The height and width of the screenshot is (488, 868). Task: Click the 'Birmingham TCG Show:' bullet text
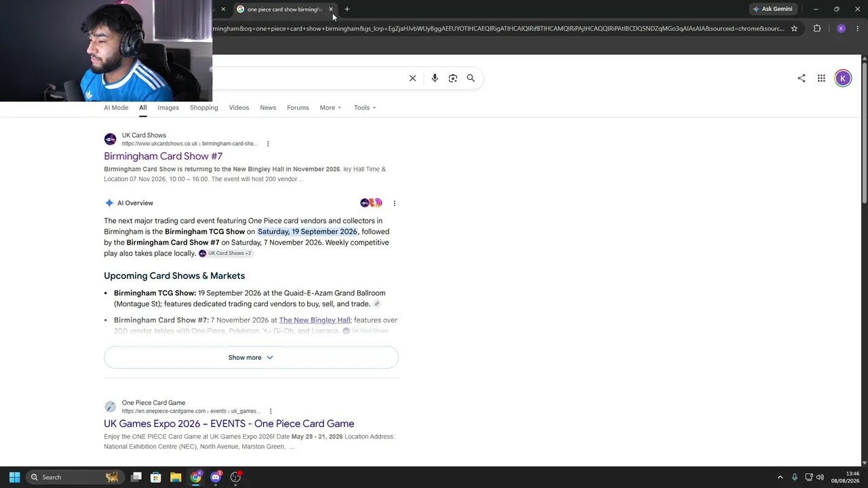click(155, 293)
